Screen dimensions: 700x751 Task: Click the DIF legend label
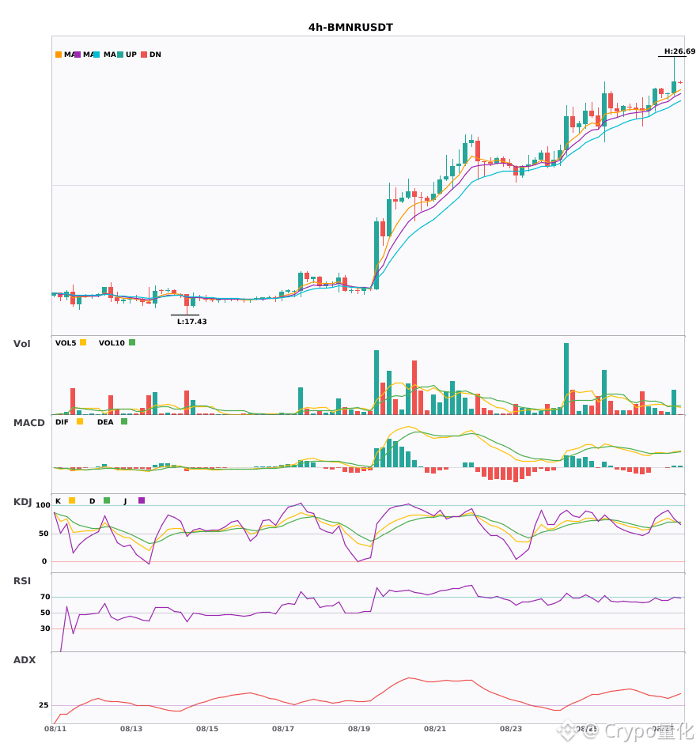[x=62, y=422]
